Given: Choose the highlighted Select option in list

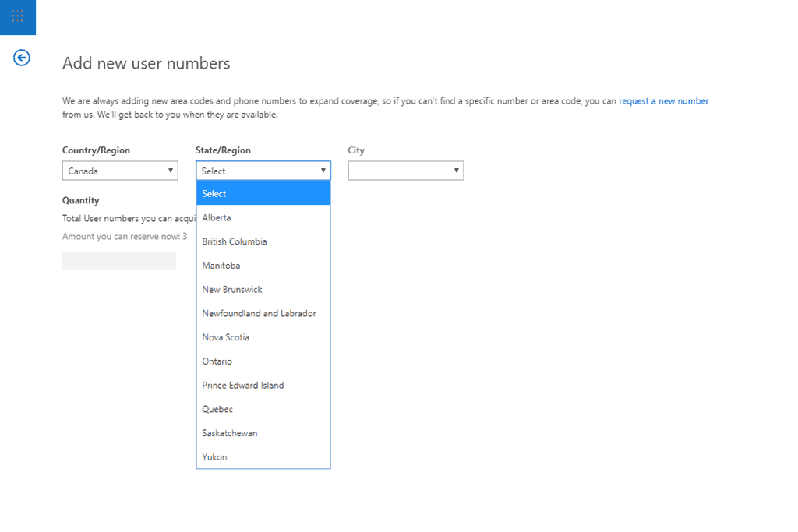Looking at the screenshot, I should pyautogui.click(x=263, y=194).
